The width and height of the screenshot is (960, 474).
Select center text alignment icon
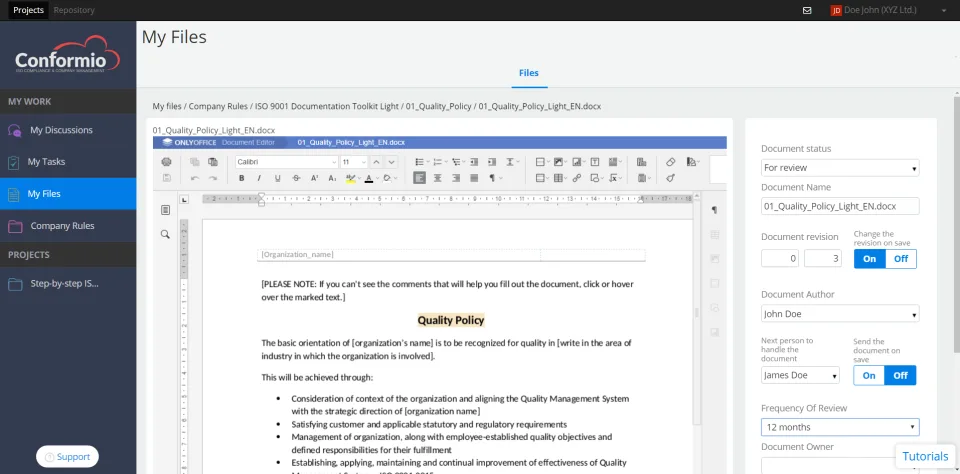coord(437,178)
